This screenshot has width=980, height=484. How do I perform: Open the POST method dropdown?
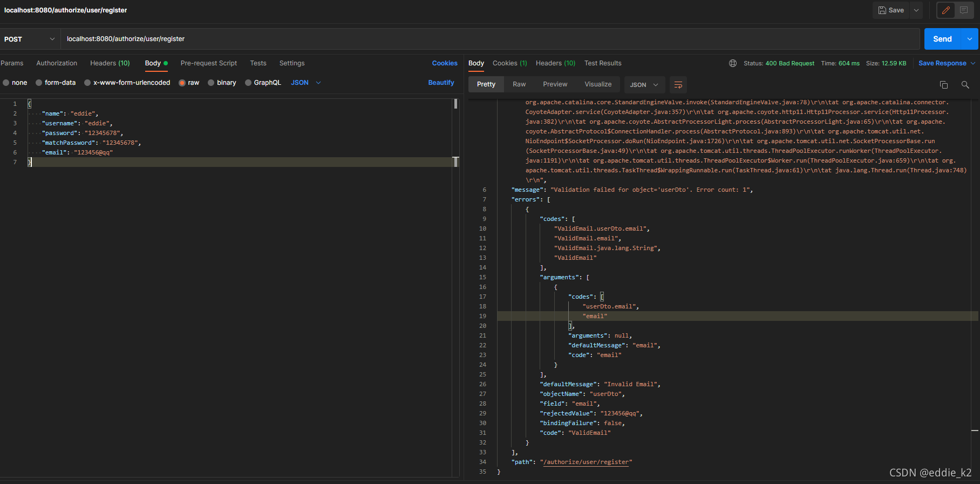click(x=30, y=39)
